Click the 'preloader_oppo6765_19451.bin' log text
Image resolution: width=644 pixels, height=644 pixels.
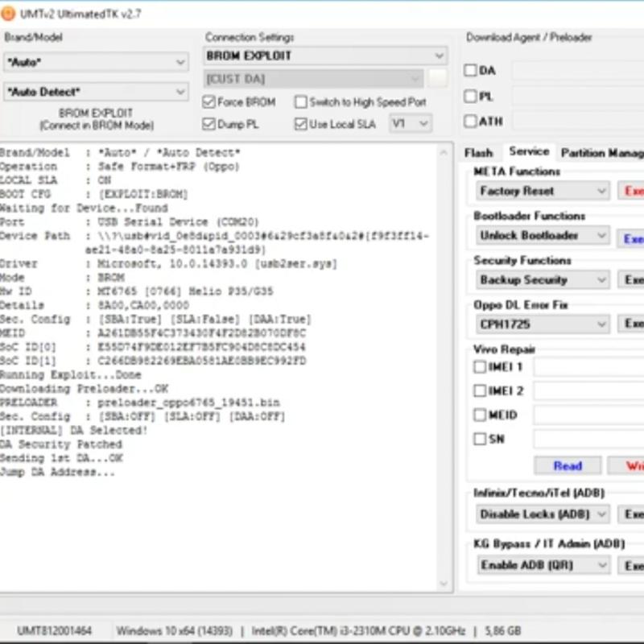[188, 402]
